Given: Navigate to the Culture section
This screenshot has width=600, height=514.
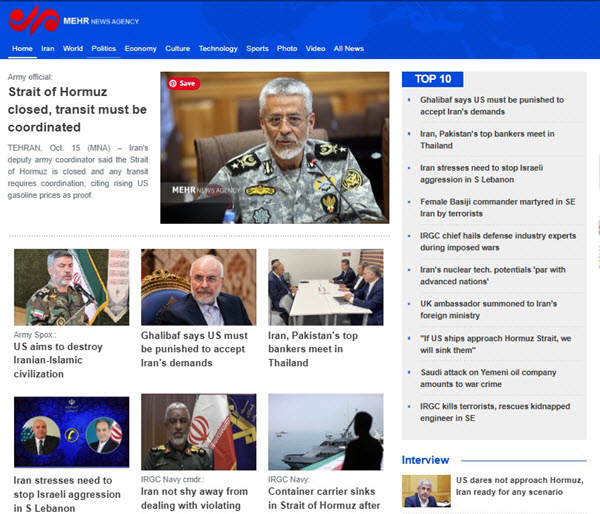Looking at the screenshot, I should coord(178,49).
